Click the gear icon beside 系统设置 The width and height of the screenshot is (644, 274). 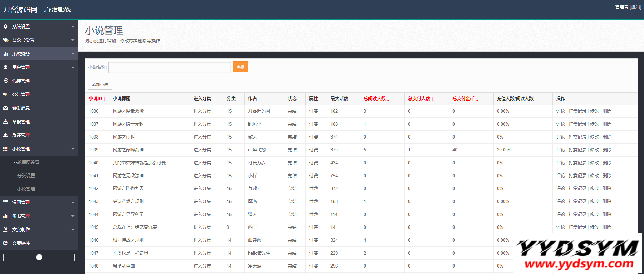coord(6,26)
